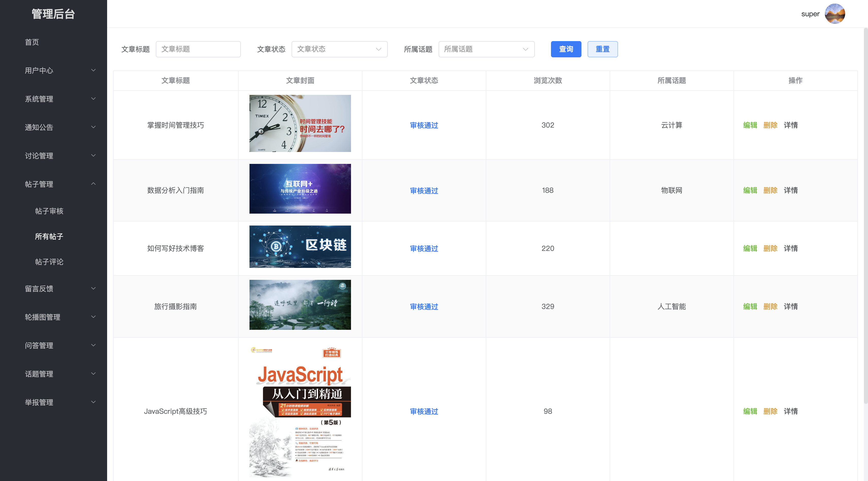点击「查询」按钮搜索文章
The image size is (868, 481).
(x=566, y=49)
